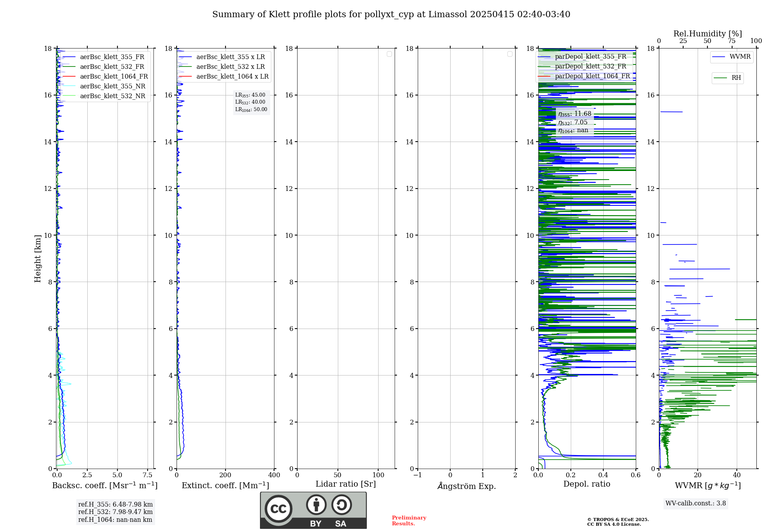This screenshot has height=532, width=783.
Task: Click the aerBsc_klett_532 x LR legend entry
Action: tap(230, 67)
